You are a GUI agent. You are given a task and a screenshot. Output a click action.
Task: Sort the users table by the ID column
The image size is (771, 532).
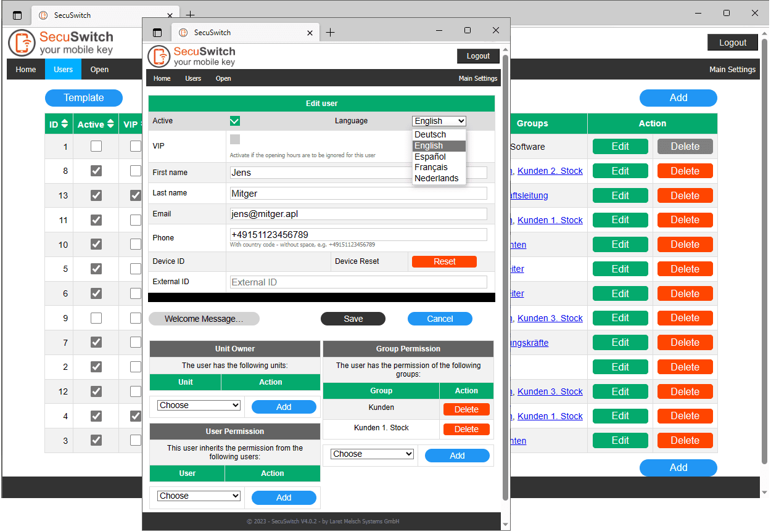click(x=59, y=125)
